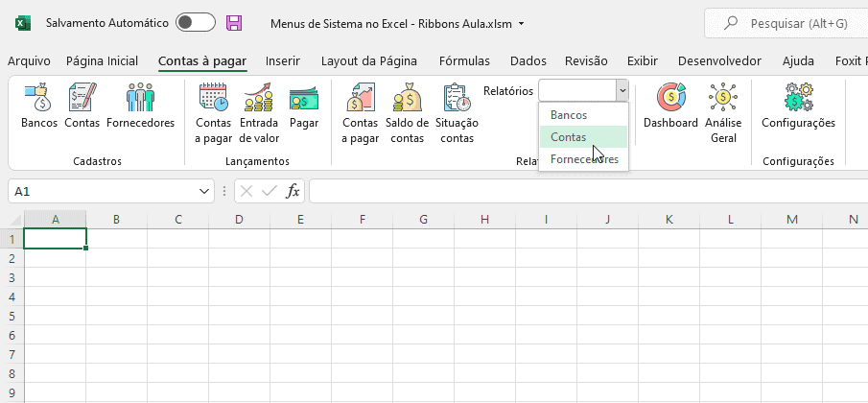
Task: Open the Dados tab
Action: coord(528,61)
